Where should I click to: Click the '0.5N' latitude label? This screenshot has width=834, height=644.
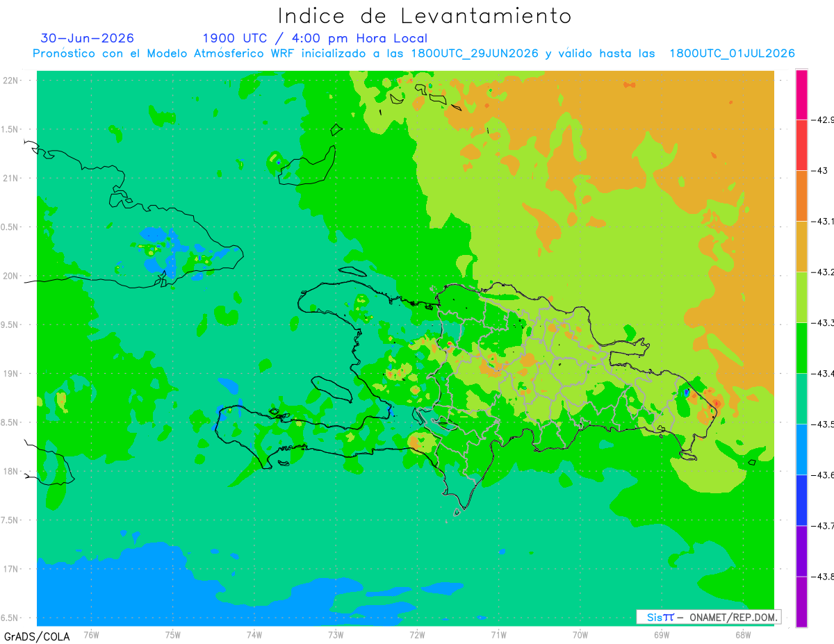pyautogui.click(x=10, y=227)
